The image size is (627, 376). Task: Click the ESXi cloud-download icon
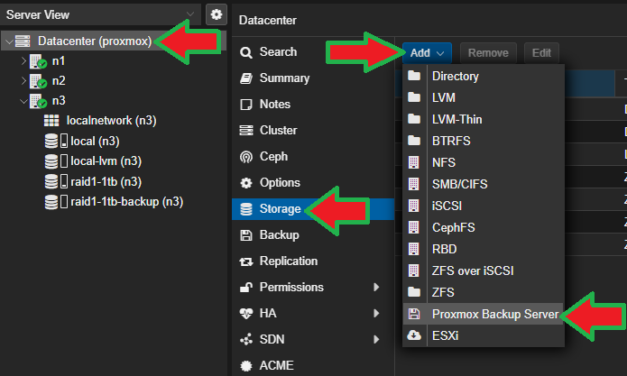coord(414,335)
